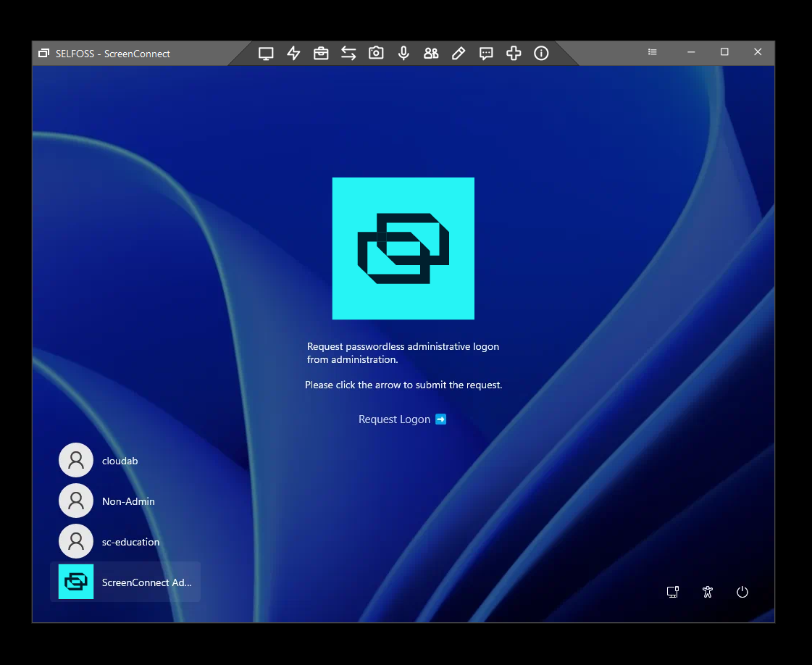The image size is (812, 665).
Task: Open the Messages chat bubble icon
Action: (x=486, y=54)
